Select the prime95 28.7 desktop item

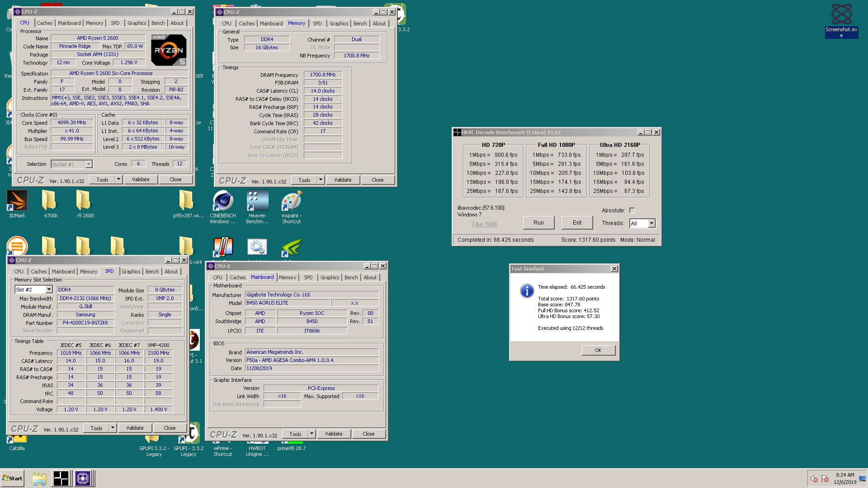pyautogui.click(x=291, y=446)
